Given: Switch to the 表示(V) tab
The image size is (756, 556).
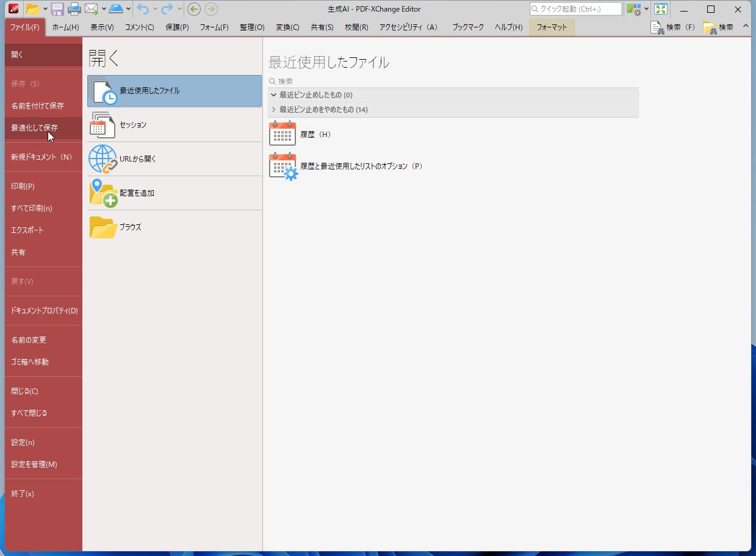Looking at the screenshot, I should click(x=102, y=27).
